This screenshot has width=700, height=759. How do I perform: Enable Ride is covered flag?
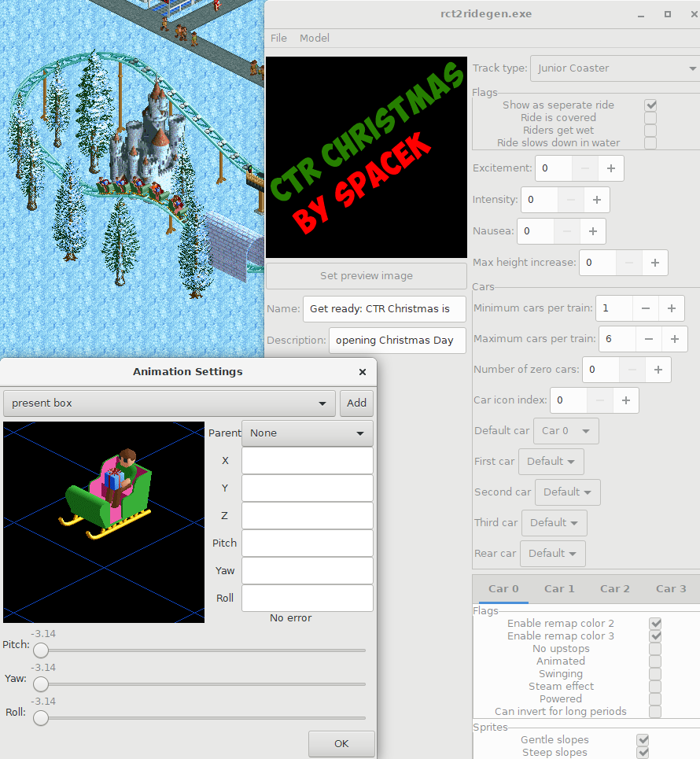tap(650, 118)
